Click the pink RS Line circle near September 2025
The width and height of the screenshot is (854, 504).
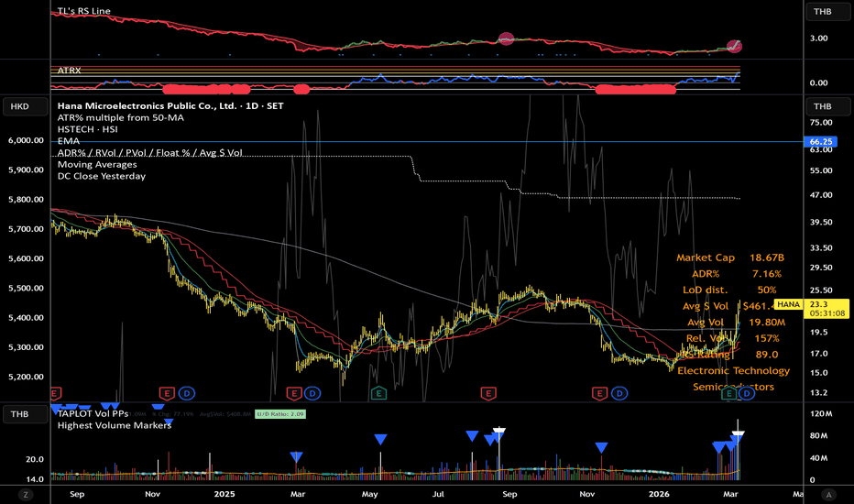point(506,38)
